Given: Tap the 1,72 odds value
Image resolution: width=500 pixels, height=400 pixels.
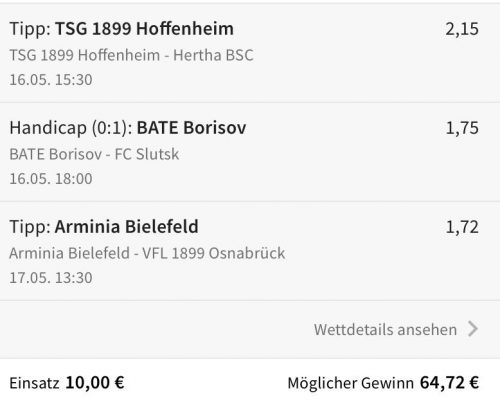Looking at the screenshot, I should (x=462, y=227).
